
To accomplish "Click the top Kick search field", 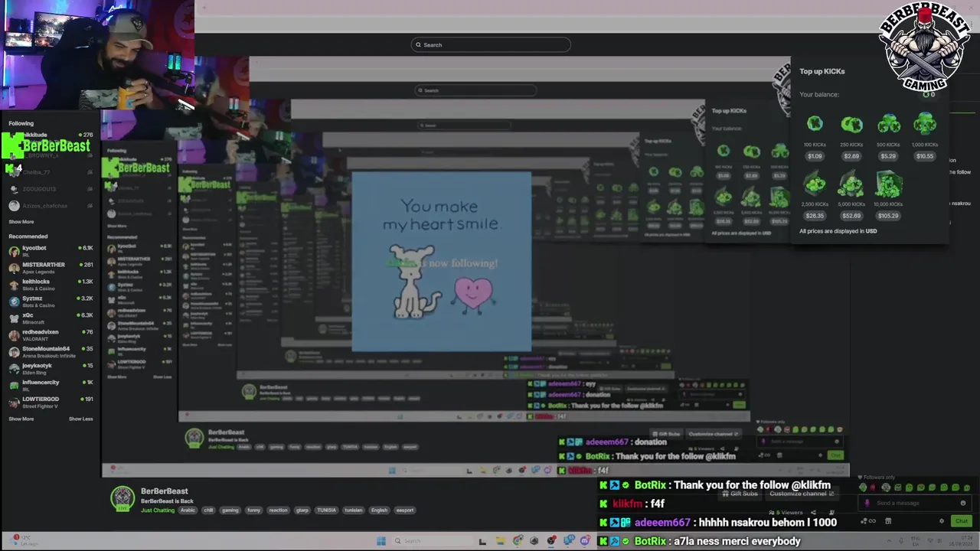I will [491, 44].
